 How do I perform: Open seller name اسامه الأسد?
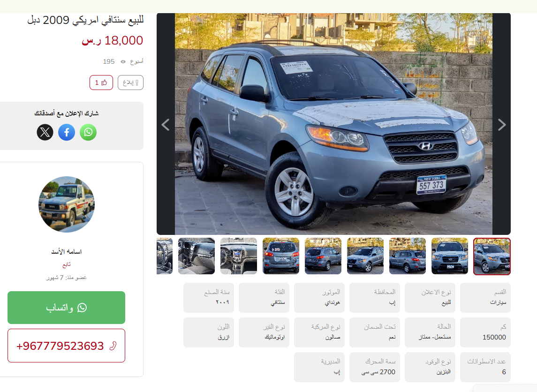[67, 252]
